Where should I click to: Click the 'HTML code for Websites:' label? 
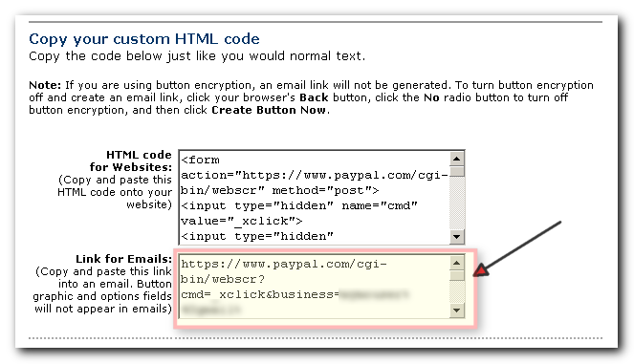131,161
